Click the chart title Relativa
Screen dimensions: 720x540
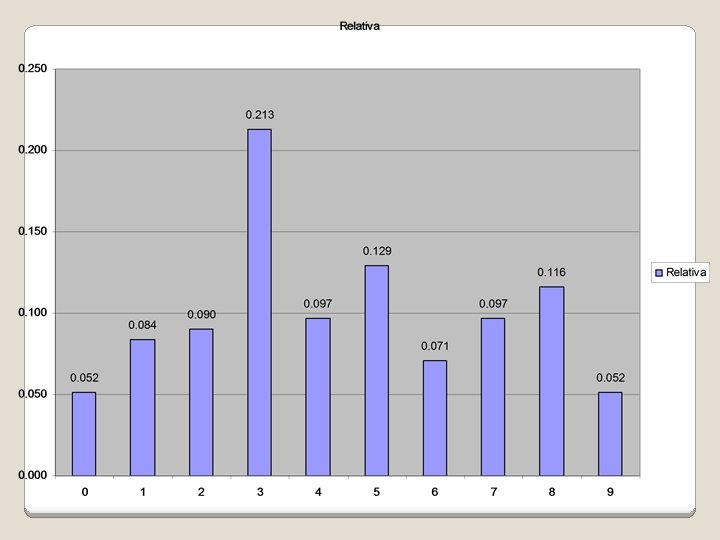pyautogui.click(x=360, y=26)
